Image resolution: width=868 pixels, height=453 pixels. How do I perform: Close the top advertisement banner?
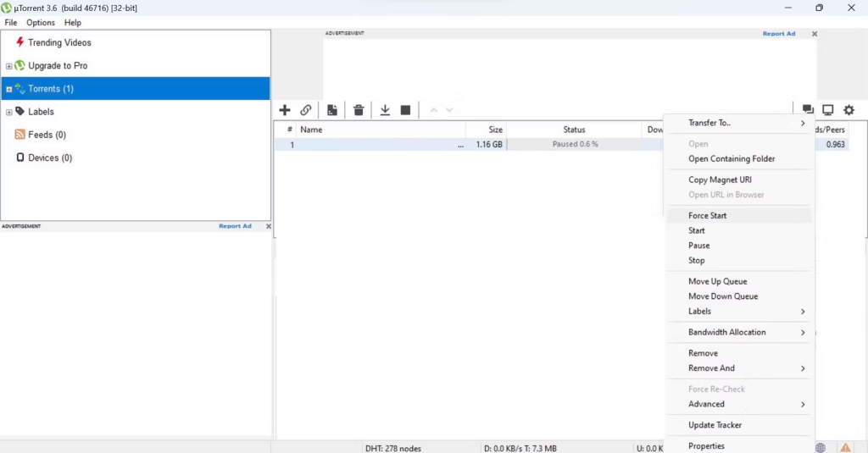815,34
